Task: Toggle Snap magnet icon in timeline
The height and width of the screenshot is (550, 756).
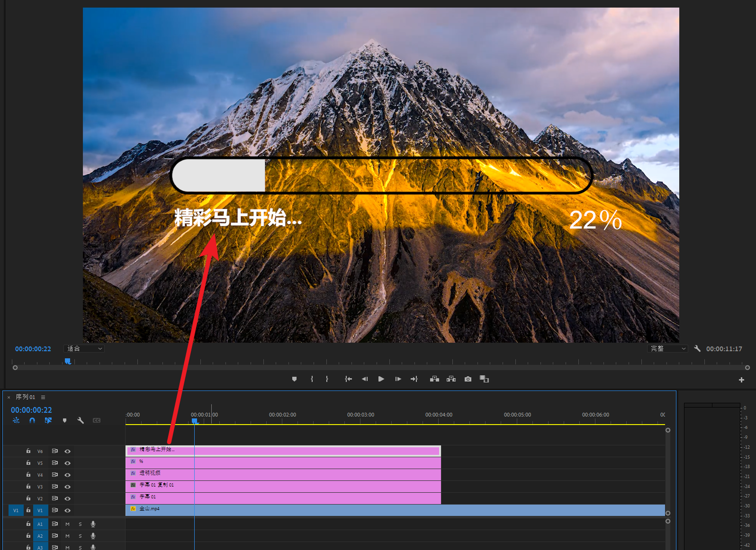Action: (x=32, y=420)
